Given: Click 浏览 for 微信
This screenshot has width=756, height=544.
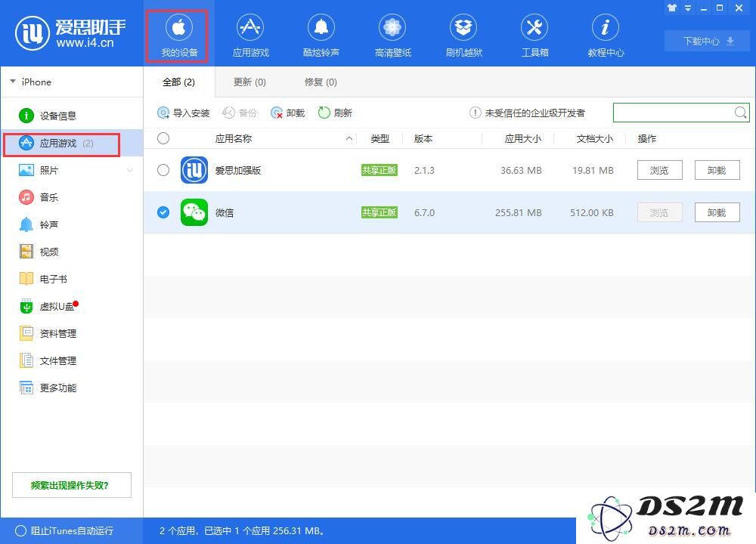Looking at the screenshot, I should 659,212.
